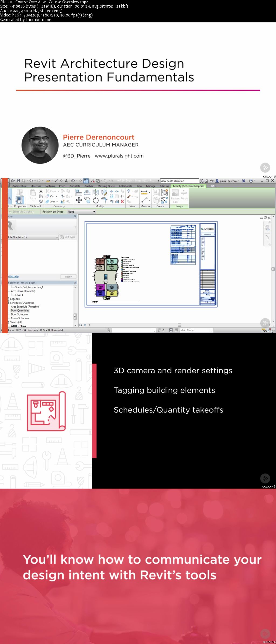Select Area Schedule (Rentable) item
Image resolution: width=276 pixels, height=644 pixels.
pos(25,307)
